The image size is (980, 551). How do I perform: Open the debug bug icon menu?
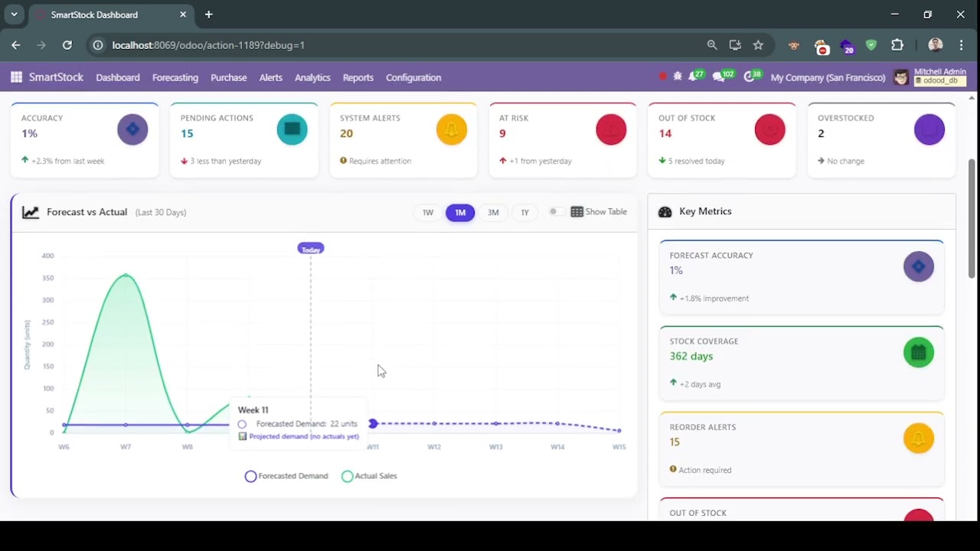pos(678,77)
